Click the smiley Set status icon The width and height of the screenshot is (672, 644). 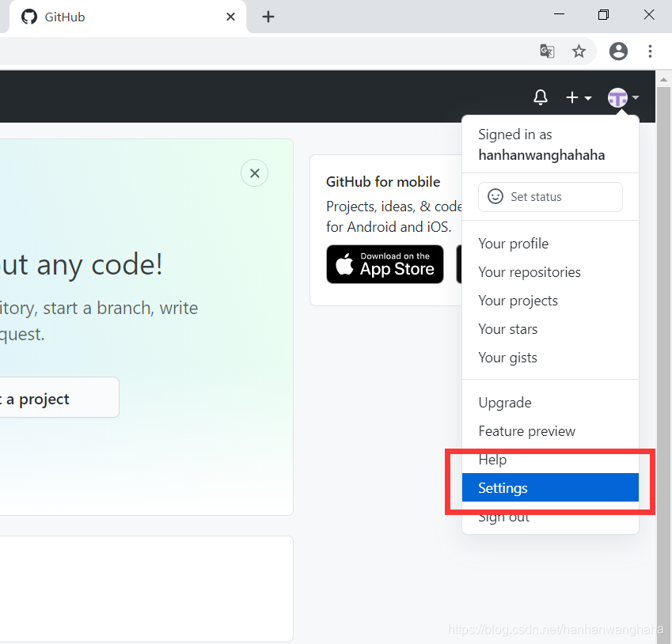(x=495, y=196)
